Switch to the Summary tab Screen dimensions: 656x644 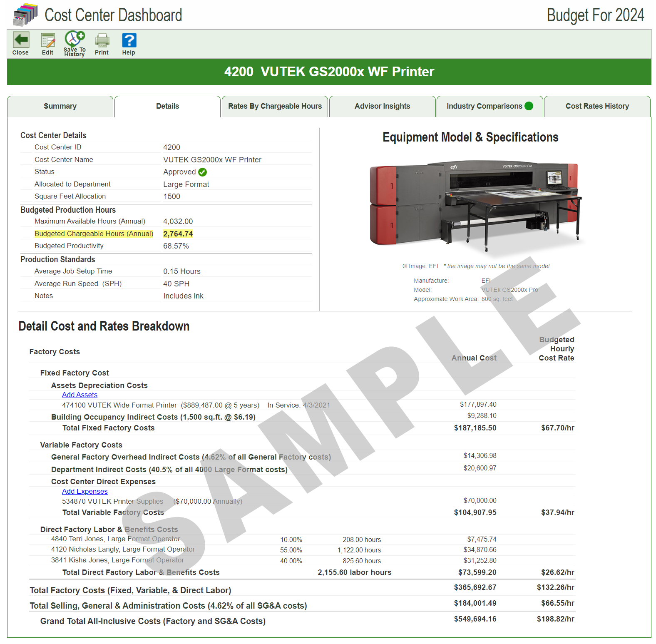tap(60, 107)
